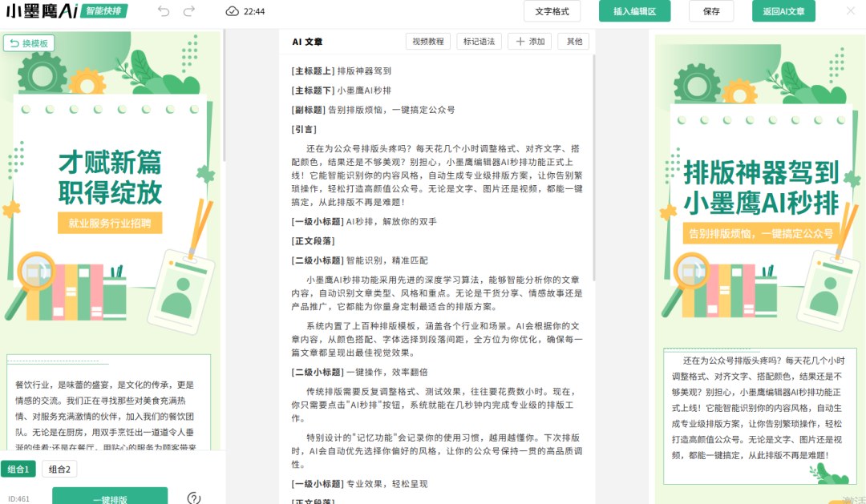Click the cloud save status icon
Viewport: 866px width, 504px height.
click(232, 11)
